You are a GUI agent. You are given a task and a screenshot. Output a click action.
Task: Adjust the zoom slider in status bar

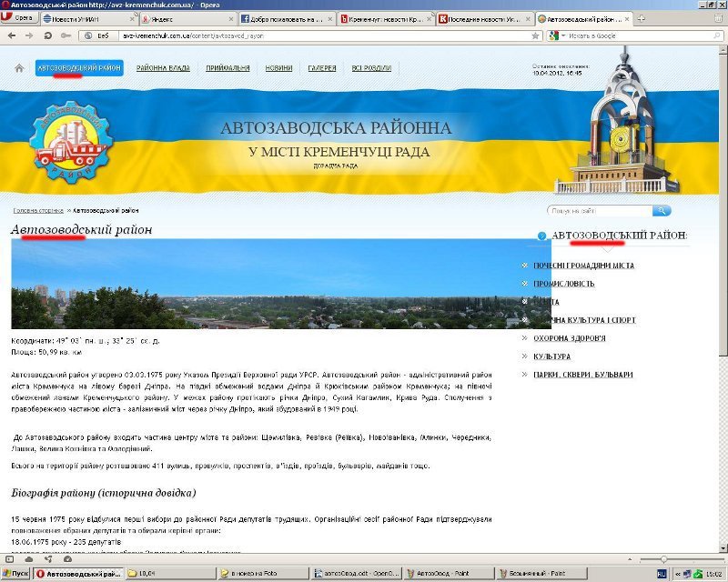click(x=664, y=559)
